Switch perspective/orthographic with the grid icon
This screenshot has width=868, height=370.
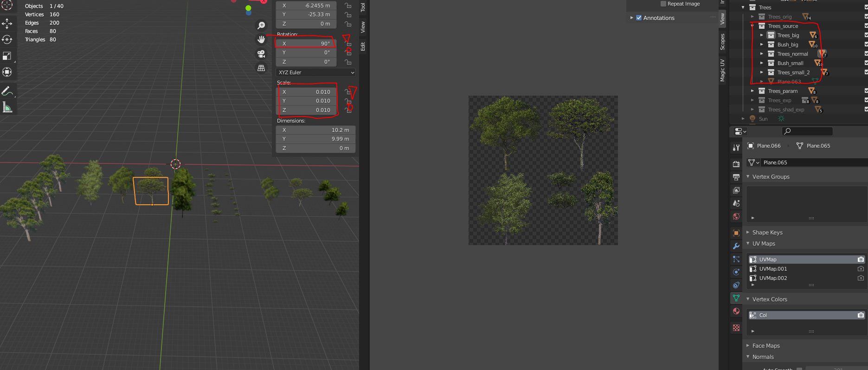pos(262,68)
